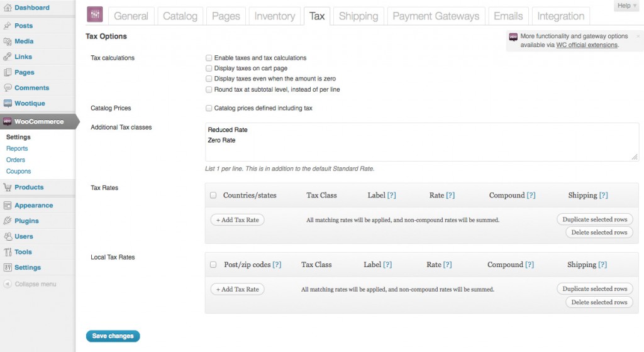Select all rows in Local Tax Rates
Viewport: 644px width, 352px height.
point(213,265)
